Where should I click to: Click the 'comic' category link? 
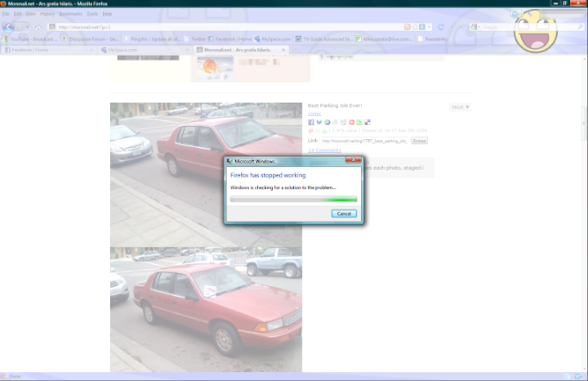(x=314, y=114)
